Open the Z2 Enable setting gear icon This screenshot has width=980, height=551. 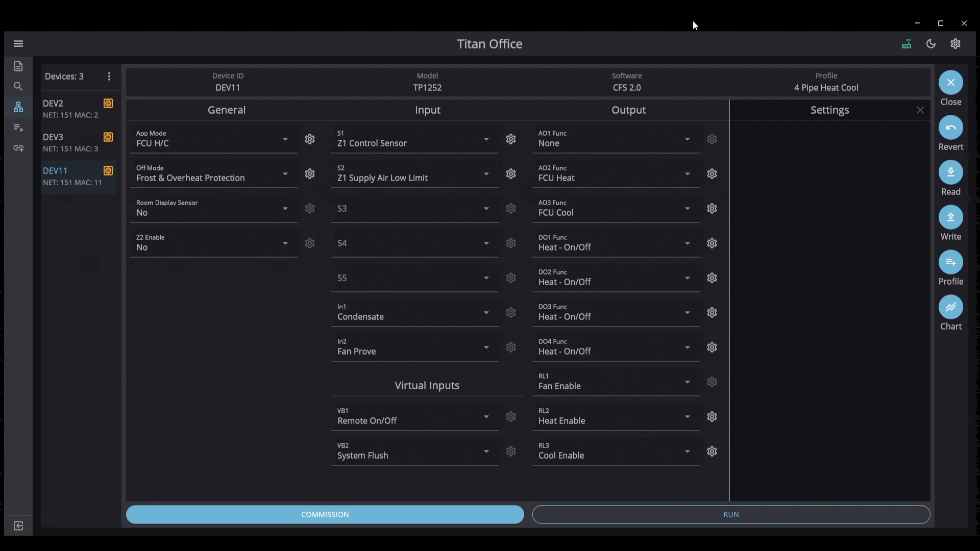(310, 243)
